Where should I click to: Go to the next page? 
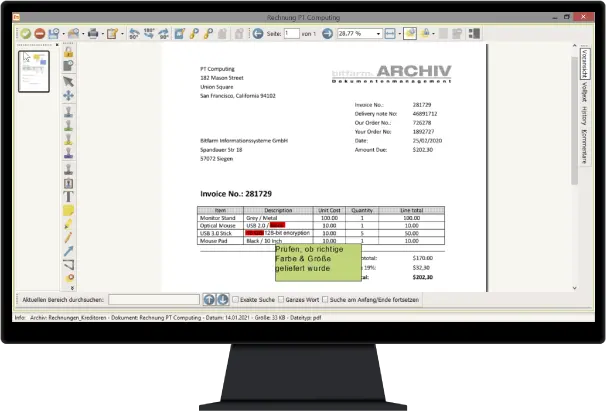tap(327, 34)
